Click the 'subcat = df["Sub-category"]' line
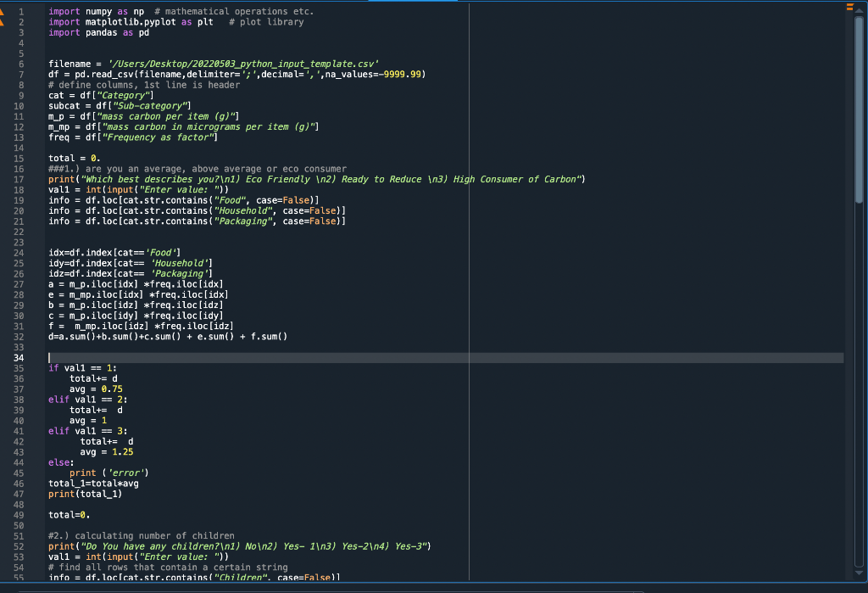The width and height of the screenshot is (868, 593). pyautogui.click(x=120, y=106)
